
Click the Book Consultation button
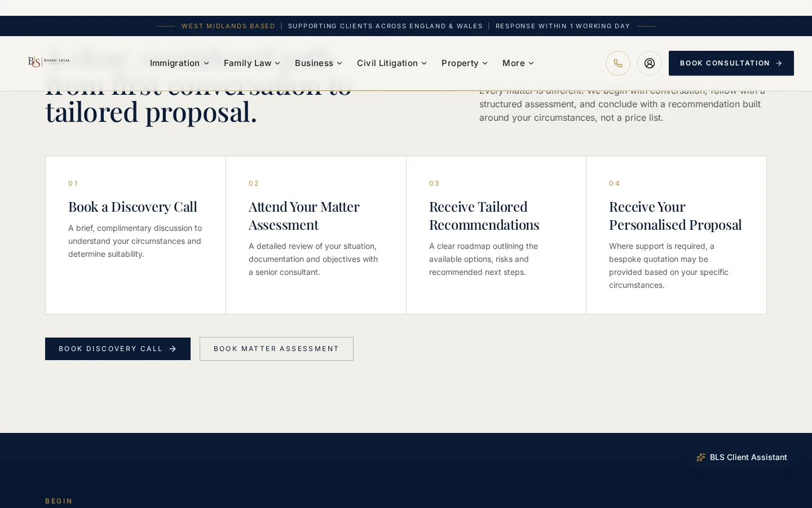[x=731, y=63]
